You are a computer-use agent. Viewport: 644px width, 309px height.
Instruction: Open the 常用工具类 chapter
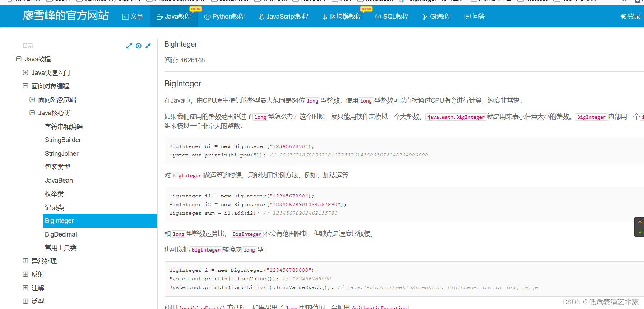[x=61, y=248]
